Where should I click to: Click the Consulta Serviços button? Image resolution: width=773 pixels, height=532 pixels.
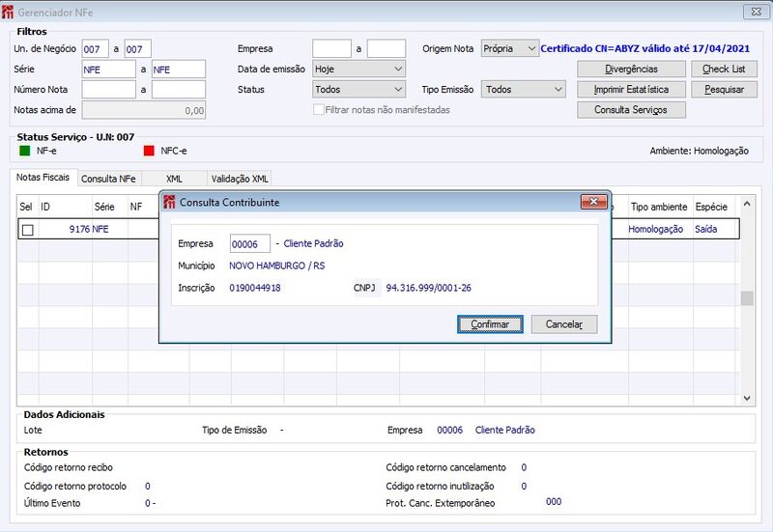point(631,110)
